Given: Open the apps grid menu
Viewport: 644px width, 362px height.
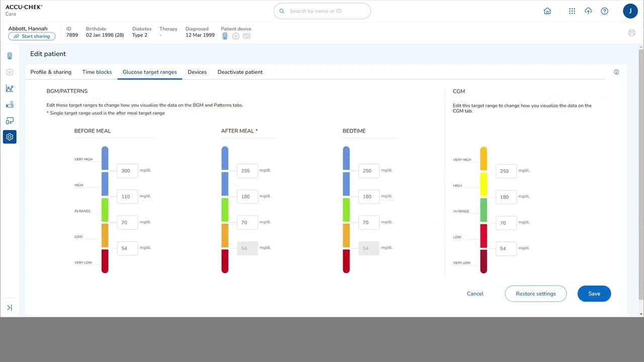Looking at the screenshot, I should (x=572, y=11).
